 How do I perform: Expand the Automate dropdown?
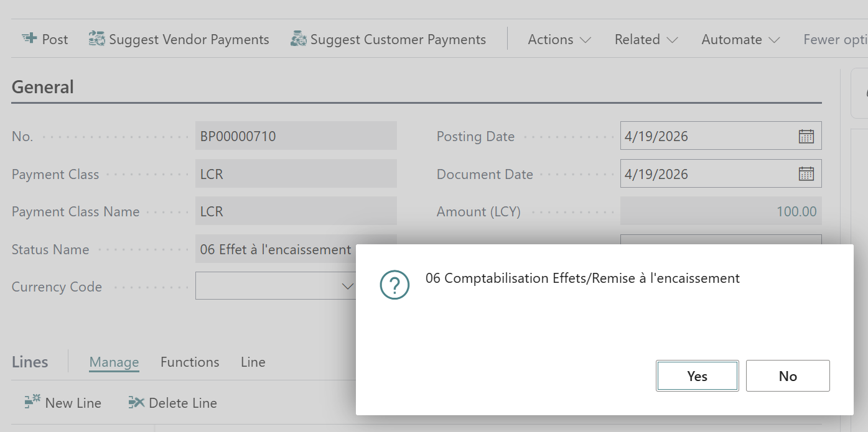pos(740,39)
